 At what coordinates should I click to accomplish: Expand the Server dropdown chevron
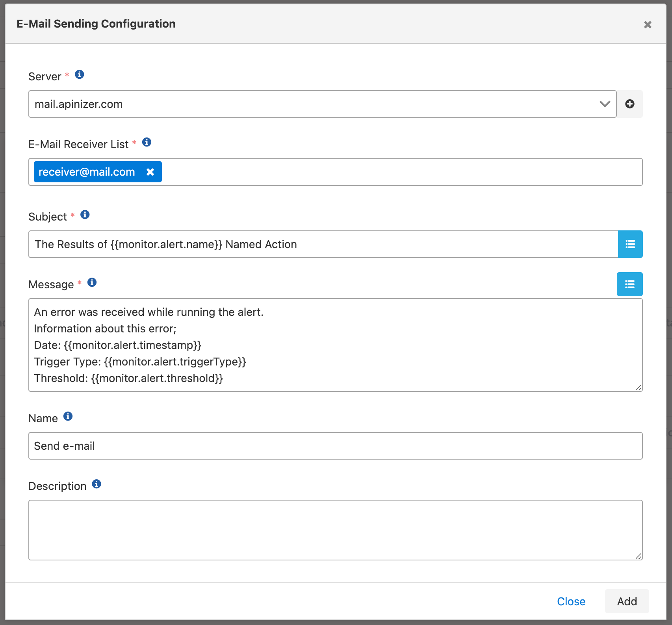tap(605, 104)
